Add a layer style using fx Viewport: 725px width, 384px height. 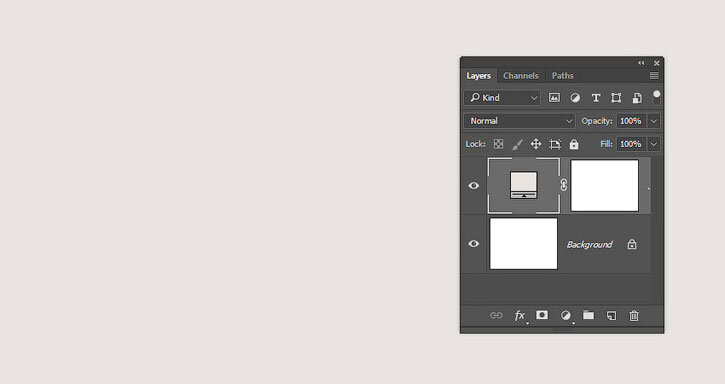(520, 316)
